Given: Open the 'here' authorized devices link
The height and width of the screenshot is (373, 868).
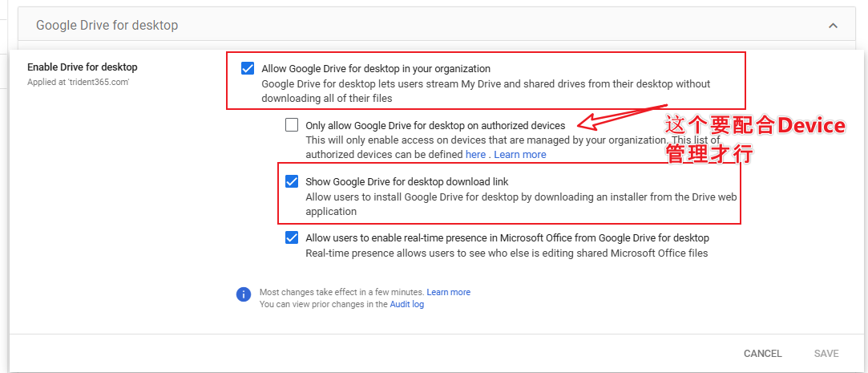Looking at the screenshot, I should 475,154.
